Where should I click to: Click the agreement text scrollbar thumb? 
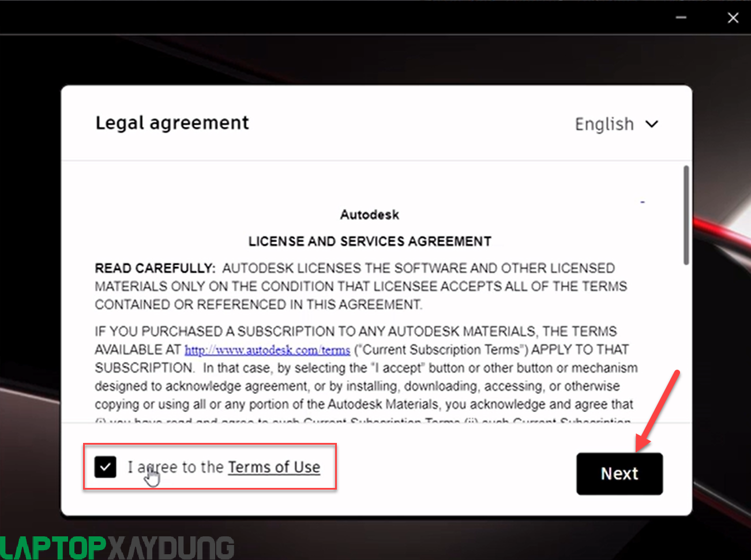pos(686,215)
